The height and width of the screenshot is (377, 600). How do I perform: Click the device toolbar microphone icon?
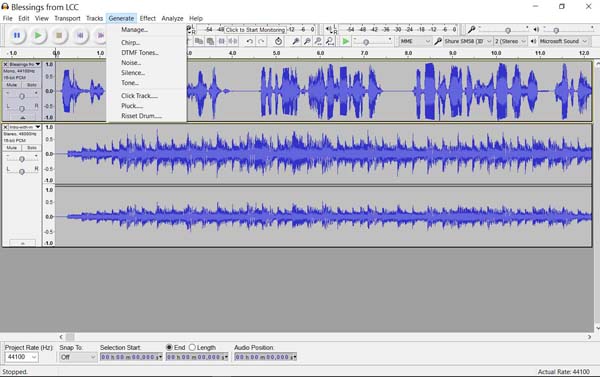(438, 41)
